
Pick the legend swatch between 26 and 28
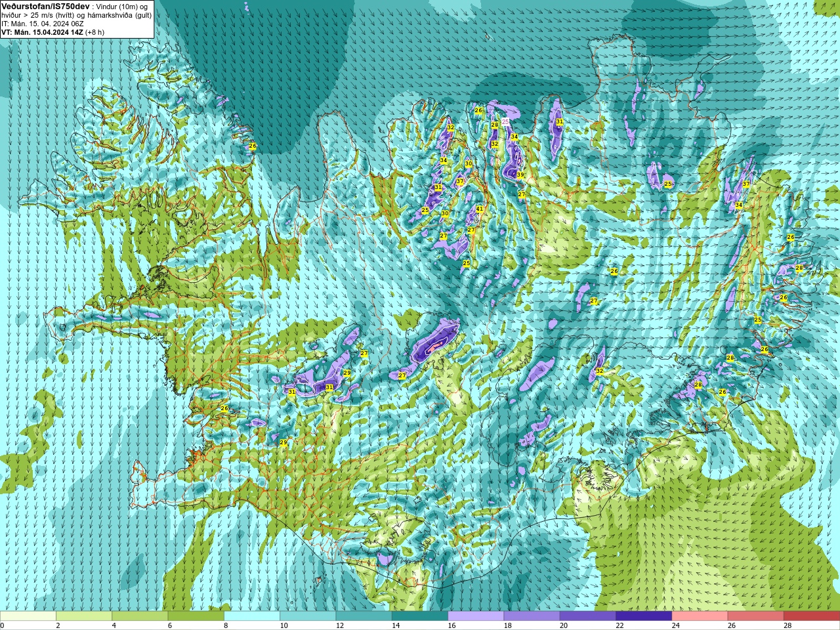click(x=755, y=616)
